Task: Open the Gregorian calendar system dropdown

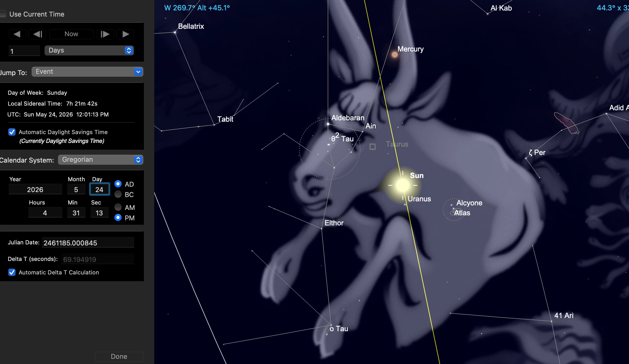Action: 100,160
